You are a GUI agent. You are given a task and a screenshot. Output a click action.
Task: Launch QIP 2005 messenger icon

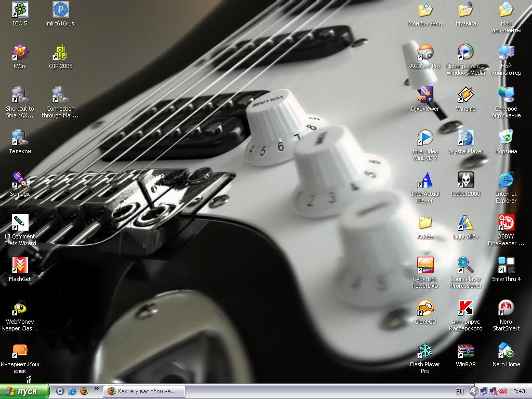tap(60, 52)
